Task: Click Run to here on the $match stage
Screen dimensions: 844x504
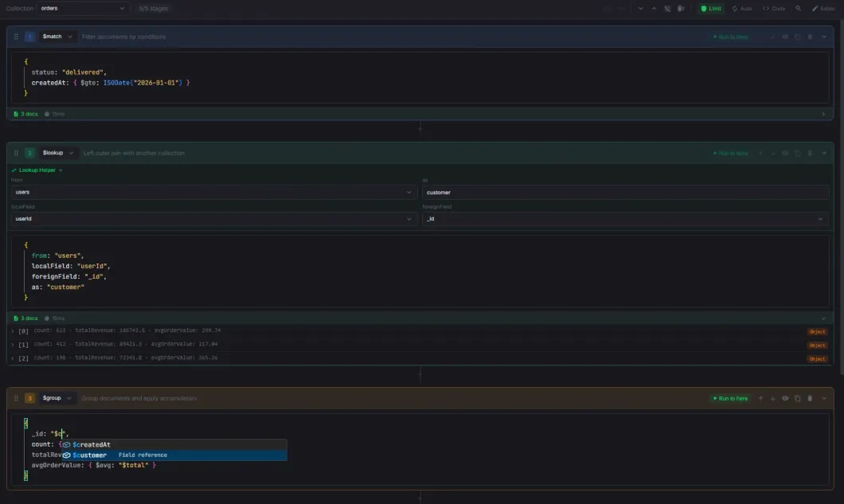Action: 731,36
